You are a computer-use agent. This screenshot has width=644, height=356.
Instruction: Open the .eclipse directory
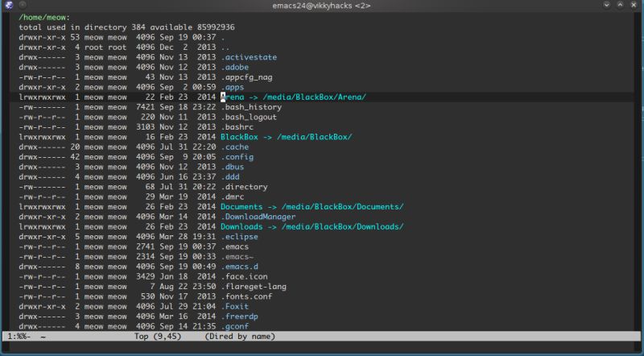[239, 237]
